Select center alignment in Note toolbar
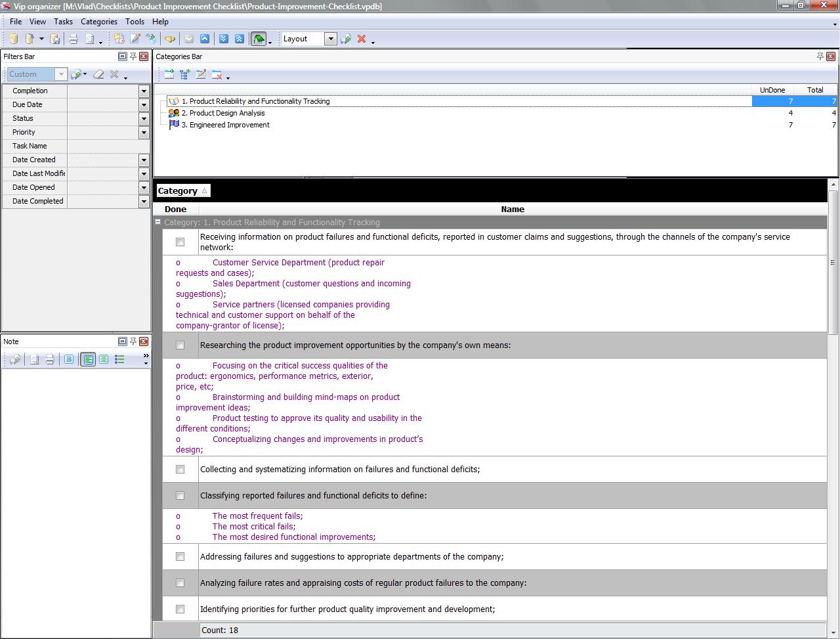This screenshot has height=639, width=840. pyautogui.click(x=104, y=359)
